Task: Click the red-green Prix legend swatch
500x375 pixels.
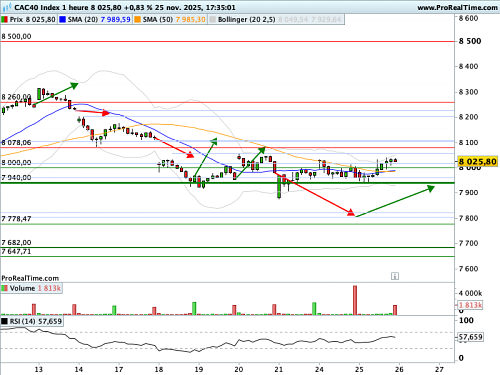Action: coord(4,20)
